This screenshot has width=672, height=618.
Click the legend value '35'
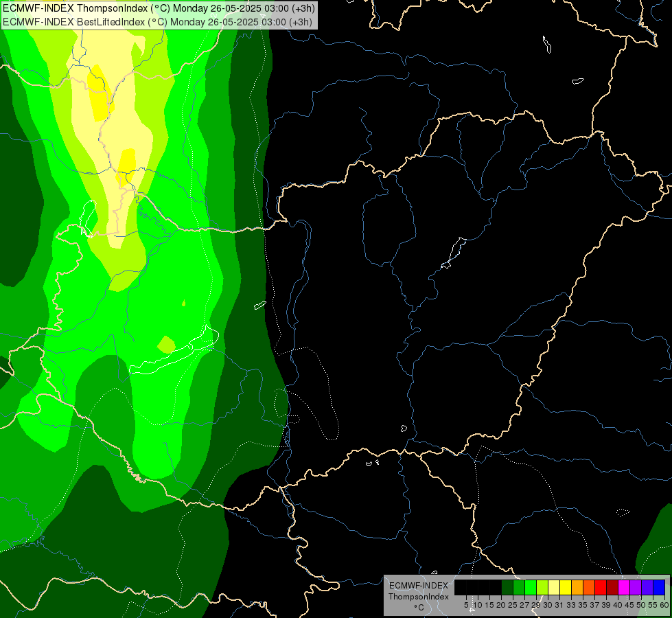[x=583, y=605]
